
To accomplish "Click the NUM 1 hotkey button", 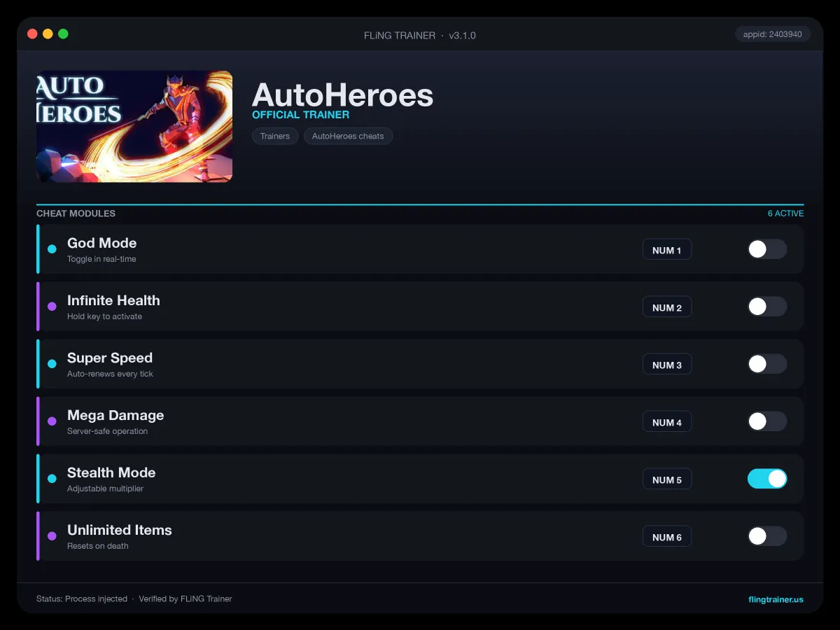I will pos(667,250).
